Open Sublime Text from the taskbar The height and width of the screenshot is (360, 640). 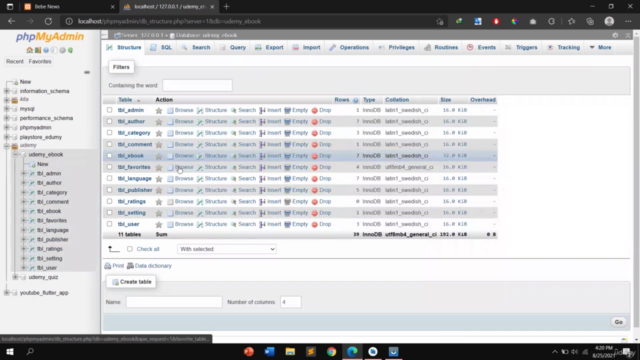pyautogui.click(x=311, y=351)
